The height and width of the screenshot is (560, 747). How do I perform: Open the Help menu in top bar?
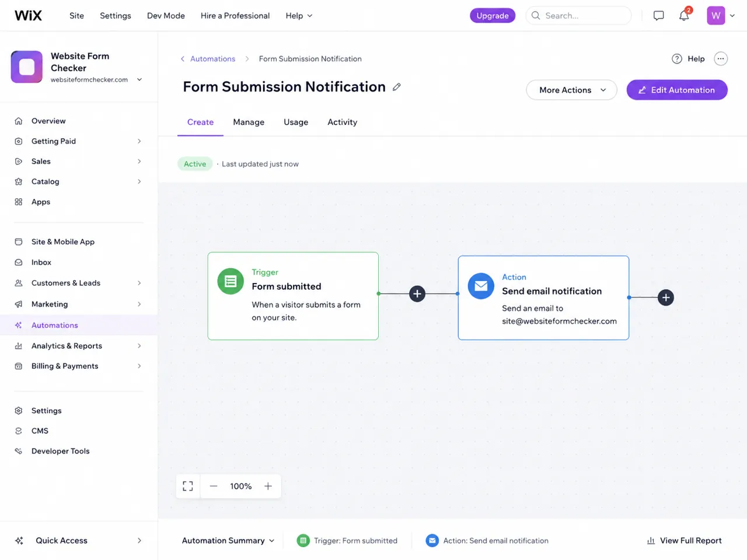299,16
